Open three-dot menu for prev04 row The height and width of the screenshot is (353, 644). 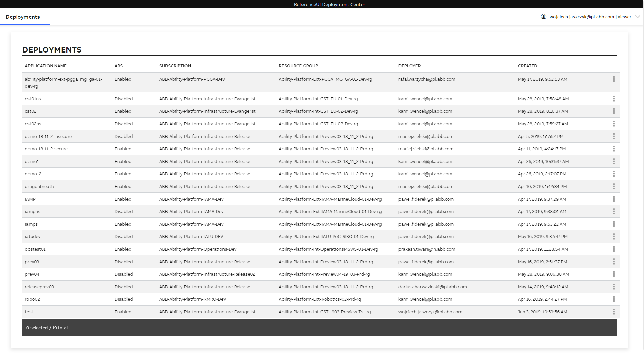[x=614, y=274]
